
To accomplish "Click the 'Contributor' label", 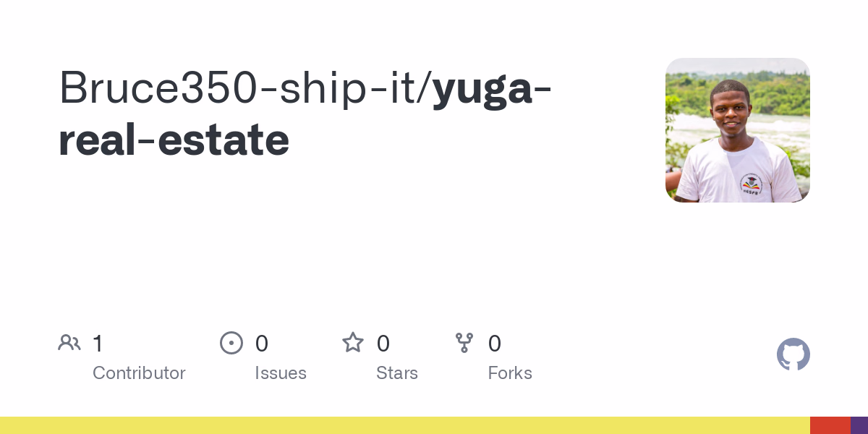I will pyautogui.click(x=139, y=373).
